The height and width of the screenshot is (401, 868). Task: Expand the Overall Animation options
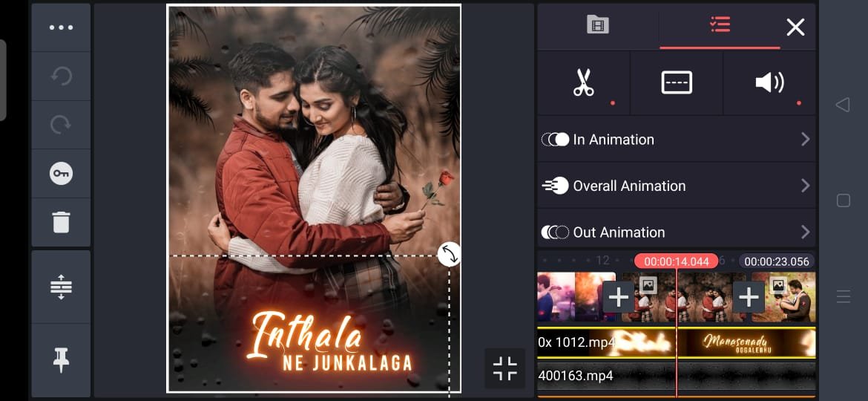677,186
